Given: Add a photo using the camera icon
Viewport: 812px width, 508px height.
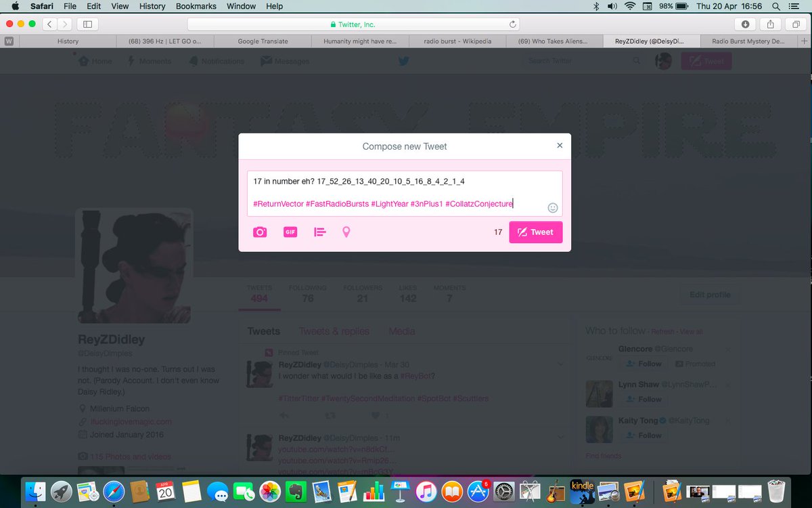Looking at the screenshot, I should pos(260,232).
